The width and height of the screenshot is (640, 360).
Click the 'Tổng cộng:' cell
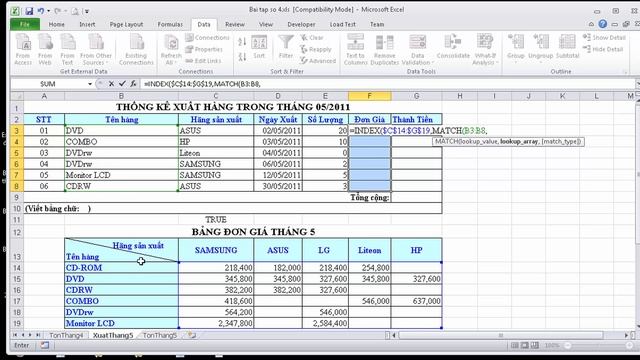click(x=369, y=198)
